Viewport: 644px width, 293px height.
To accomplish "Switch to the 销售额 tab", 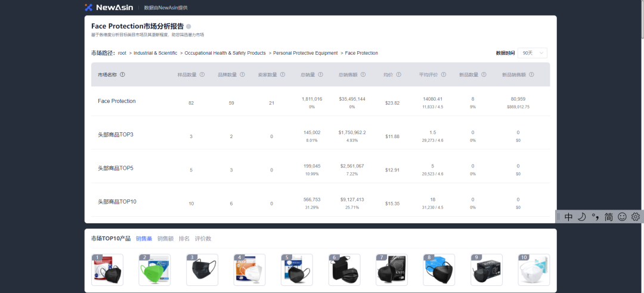I will [x=165, y=239].
